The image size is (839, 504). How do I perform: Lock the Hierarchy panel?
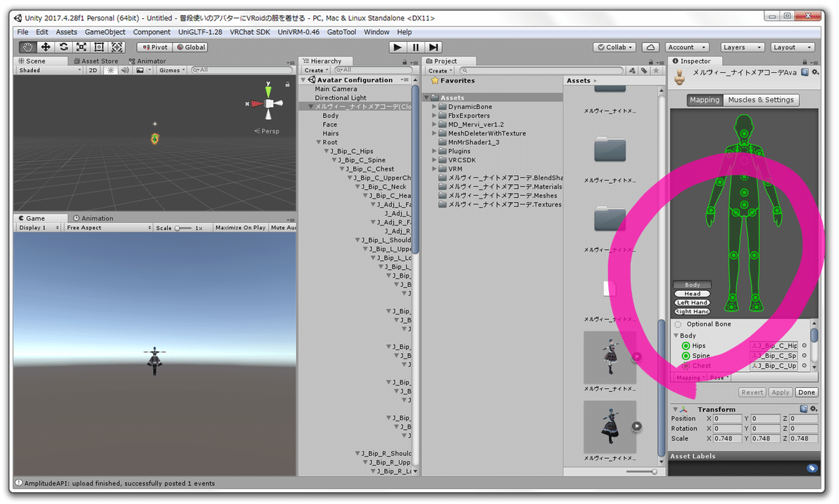click(405, 62)
